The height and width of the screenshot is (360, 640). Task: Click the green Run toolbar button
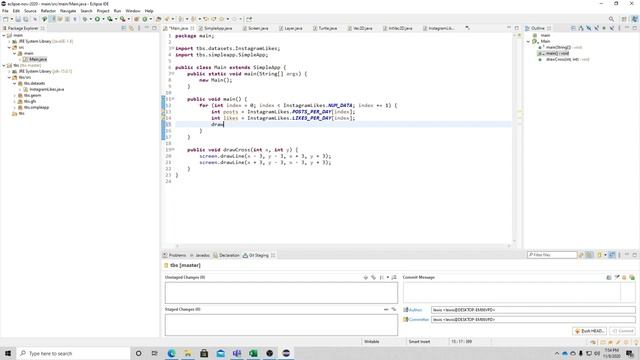pos(97,19)
